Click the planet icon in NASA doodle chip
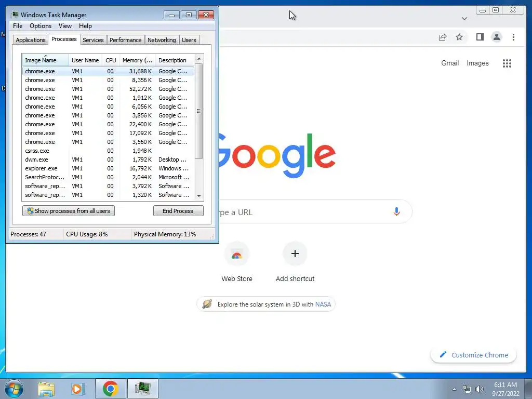 (x=207, y=304)
